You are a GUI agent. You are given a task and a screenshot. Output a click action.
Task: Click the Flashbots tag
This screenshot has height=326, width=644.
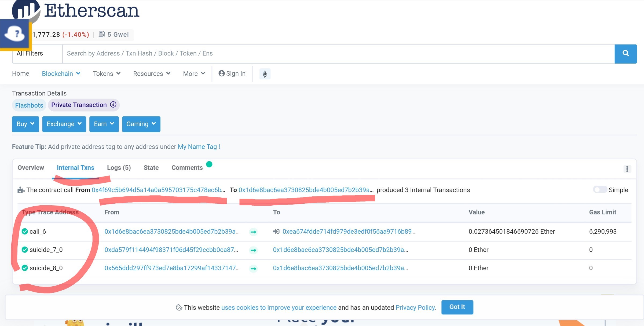click(x=29, y=105)
